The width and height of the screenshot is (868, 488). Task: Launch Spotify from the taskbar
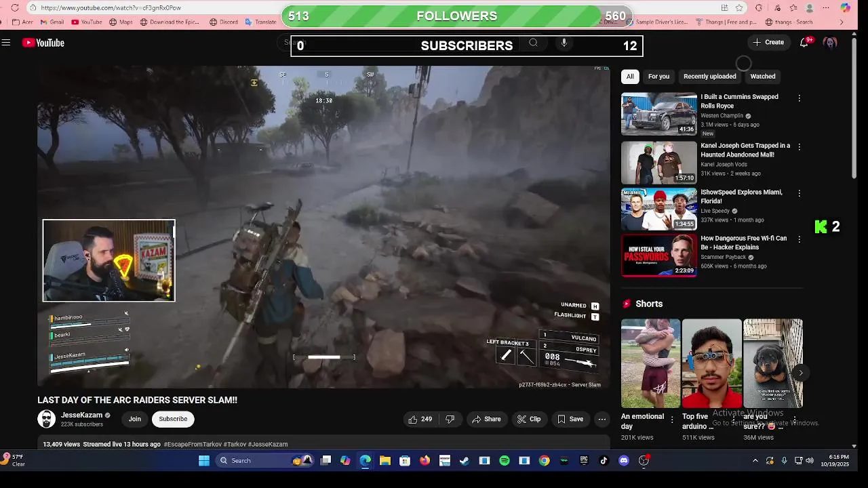point(504,461)
